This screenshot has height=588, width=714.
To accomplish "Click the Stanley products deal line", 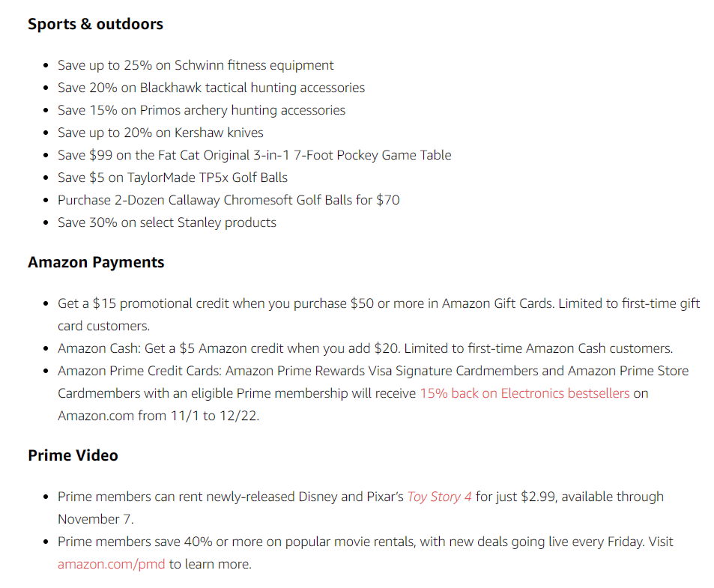I will pos(167,222).
